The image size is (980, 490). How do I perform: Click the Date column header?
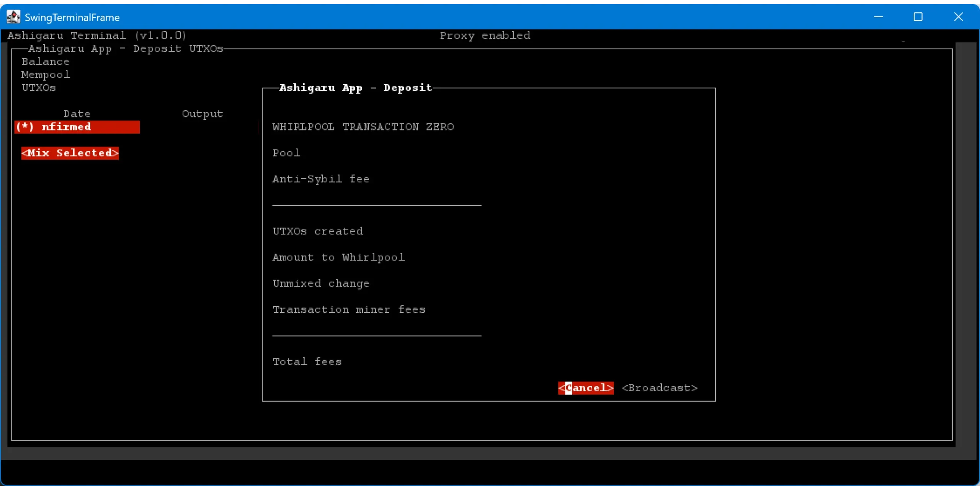click(77, 114)
